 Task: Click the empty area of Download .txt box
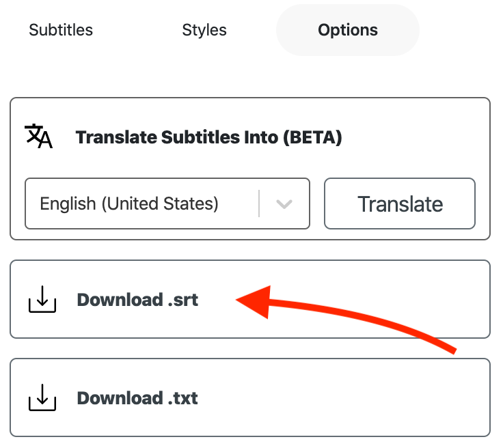[x=343, y=397]
